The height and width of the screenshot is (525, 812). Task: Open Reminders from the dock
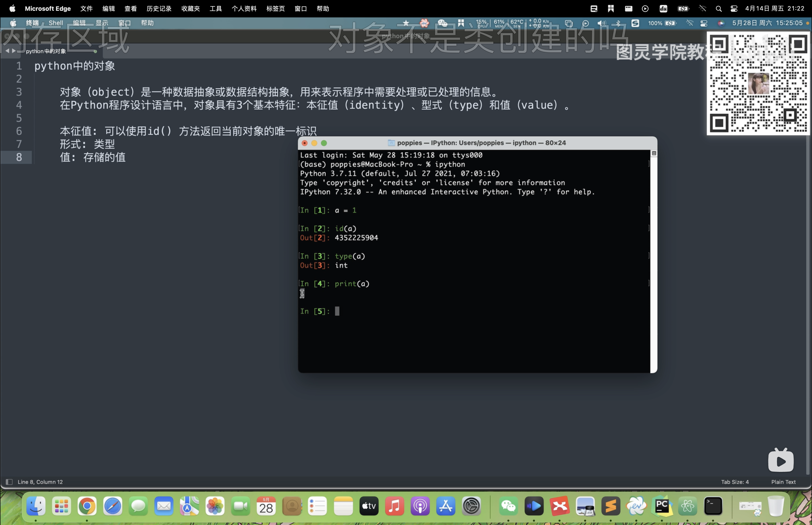[318, 506]
